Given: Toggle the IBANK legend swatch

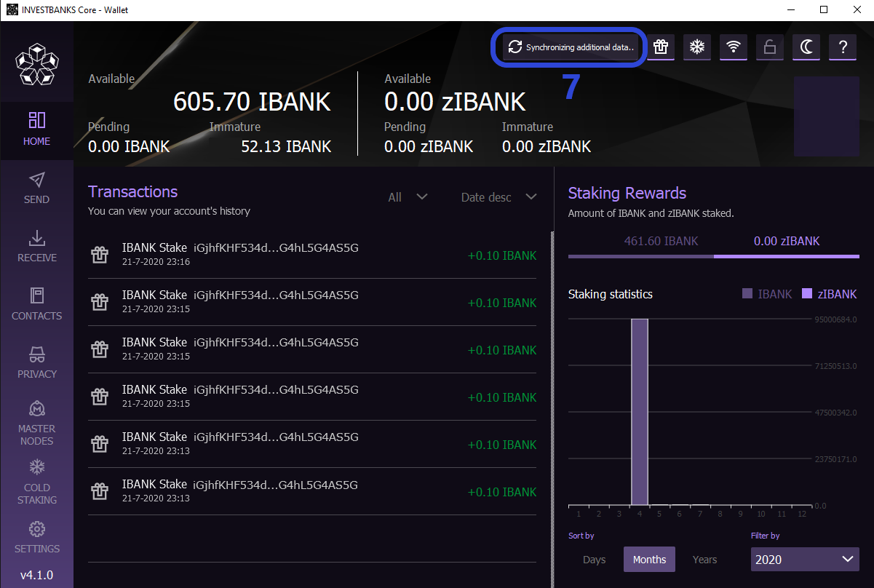Looking at the screenshot, I should (747, 294).
